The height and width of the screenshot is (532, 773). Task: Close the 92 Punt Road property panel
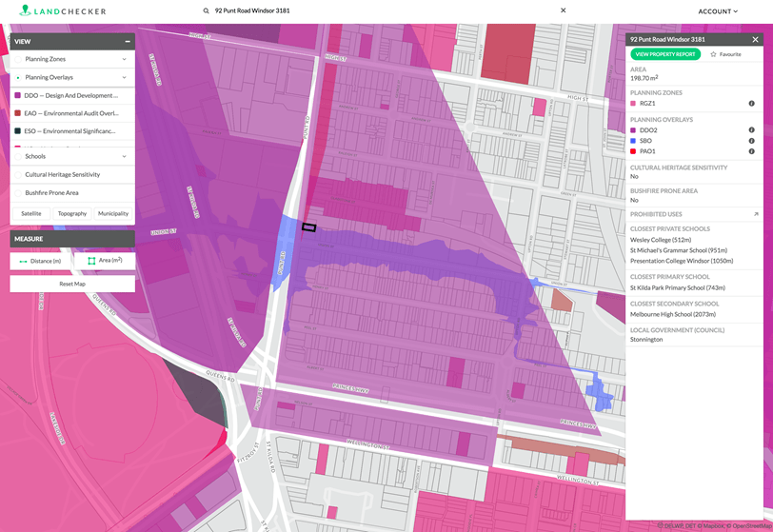coord(755,39)
